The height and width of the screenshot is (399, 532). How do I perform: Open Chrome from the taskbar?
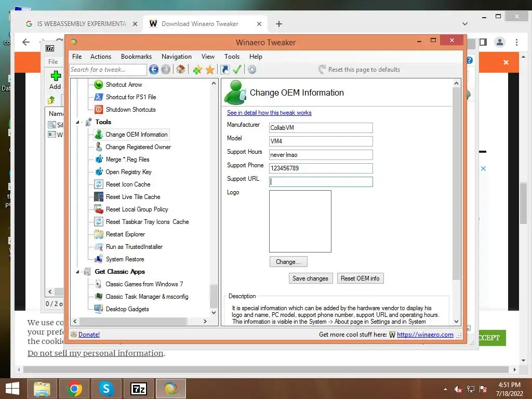pos(74,389)
